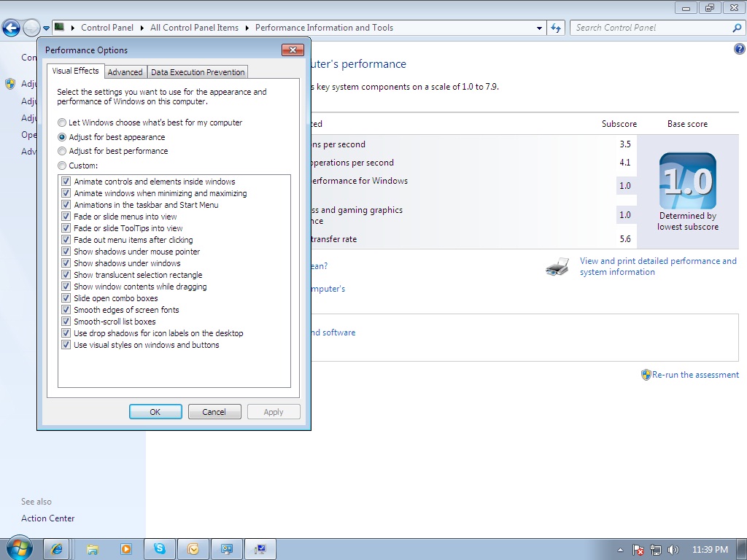The width and height of the screenshot is (747, 560).
Task: Launch Skype from the taskbar
Action: point(160,548)
